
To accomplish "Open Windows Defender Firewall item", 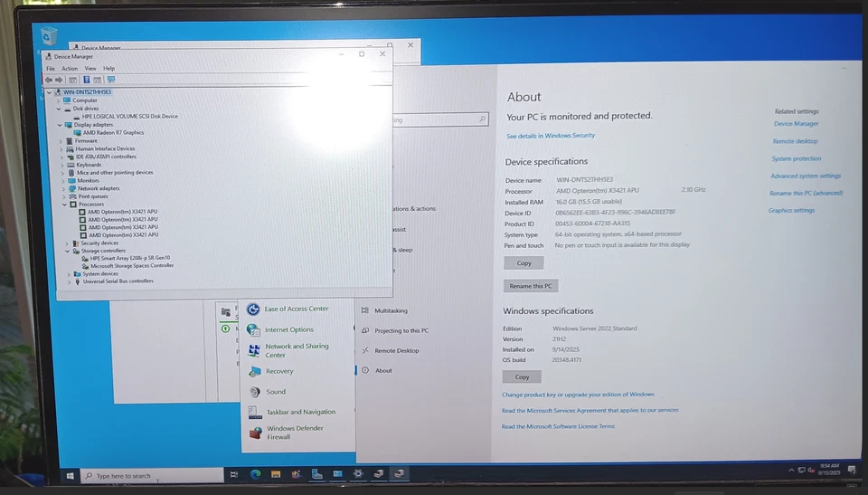I will [x=287, y=433].
